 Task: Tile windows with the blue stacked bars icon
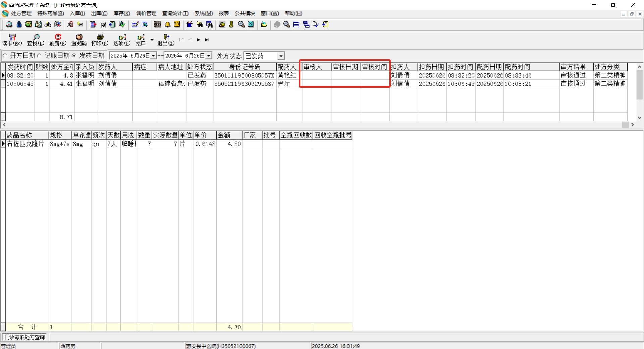296,24
